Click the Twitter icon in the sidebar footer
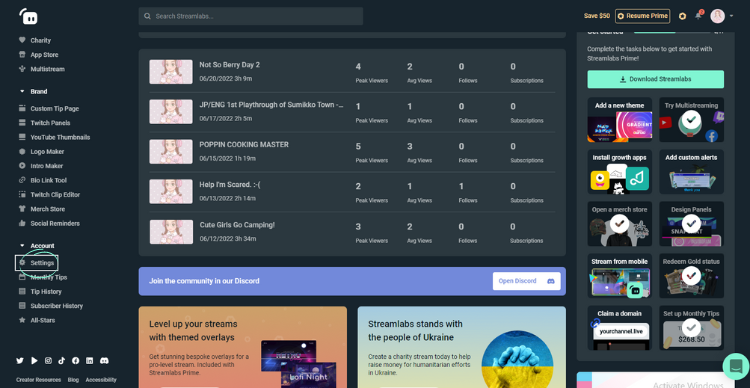 pyautogui.click(x=20, y=361)
